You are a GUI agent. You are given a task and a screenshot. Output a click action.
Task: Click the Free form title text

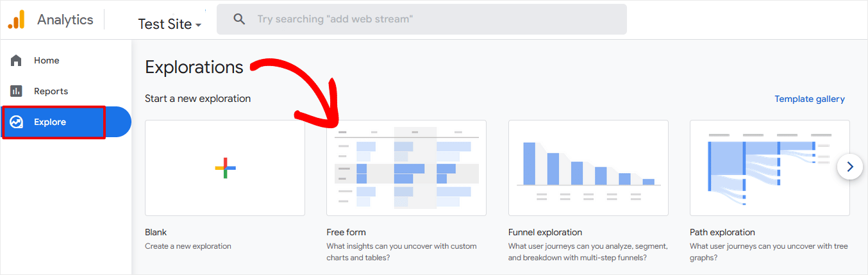click(x=346, y=232)
